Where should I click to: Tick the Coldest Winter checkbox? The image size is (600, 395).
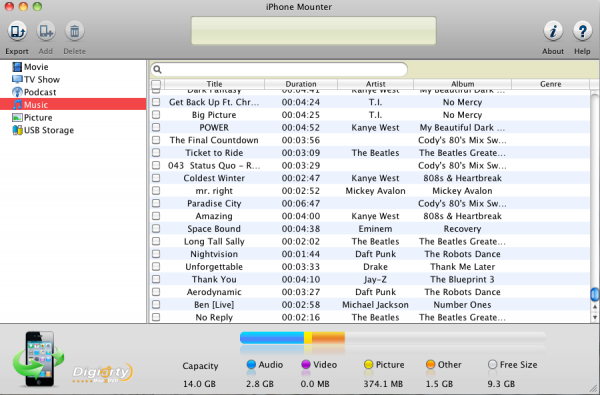[156, 178]
